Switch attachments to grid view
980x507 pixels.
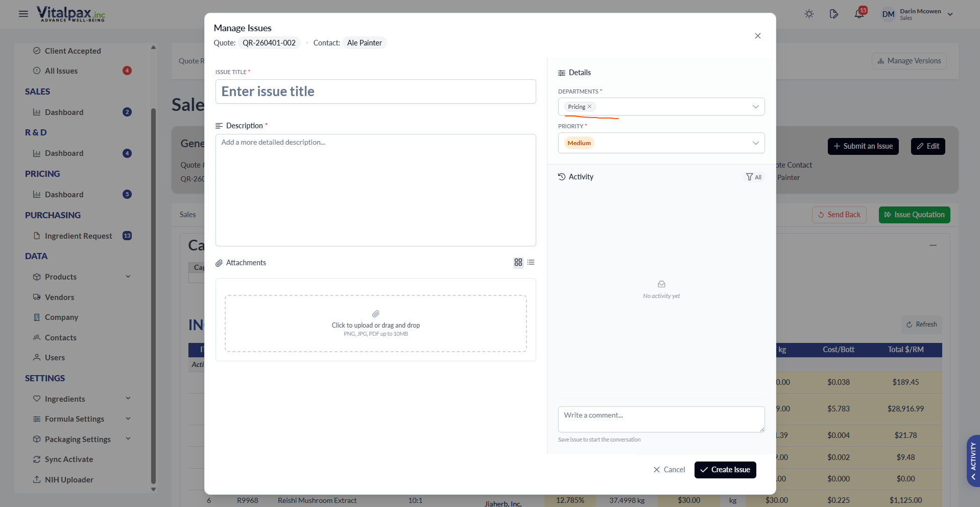pyautogui.click(x=518, y=262)
